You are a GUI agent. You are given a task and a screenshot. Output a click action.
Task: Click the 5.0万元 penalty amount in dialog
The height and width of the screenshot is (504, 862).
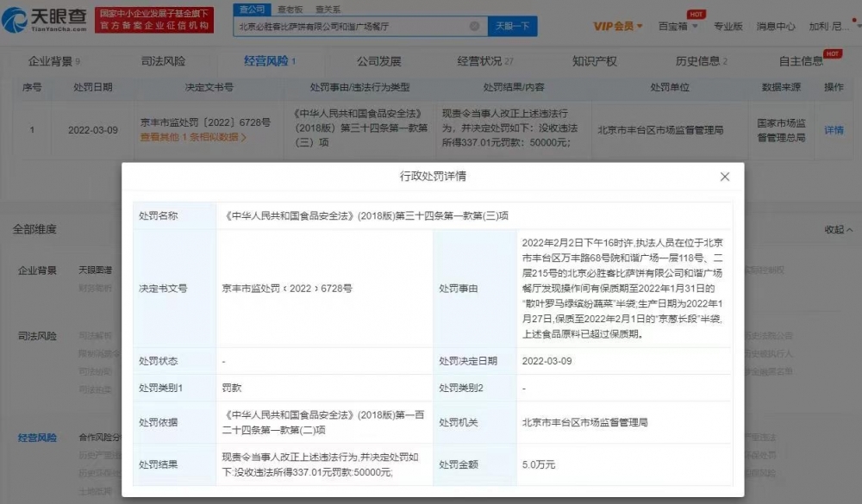[539, 465]
